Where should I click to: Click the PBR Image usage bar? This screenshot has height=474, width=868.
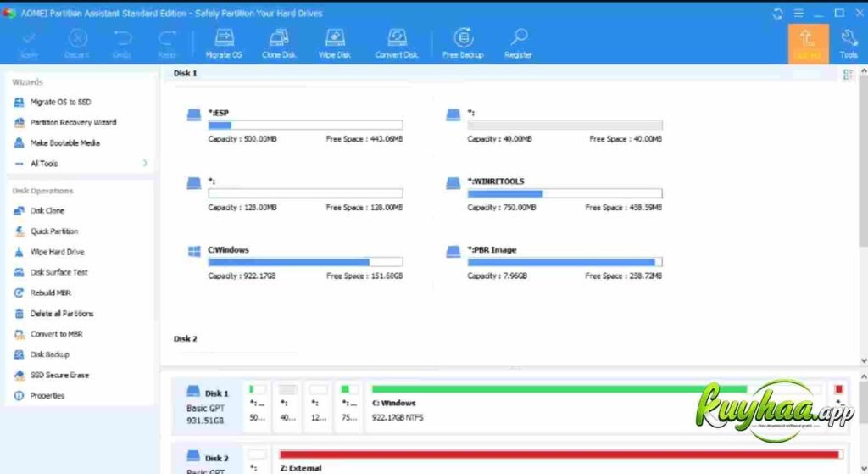(x=565, y=262)
